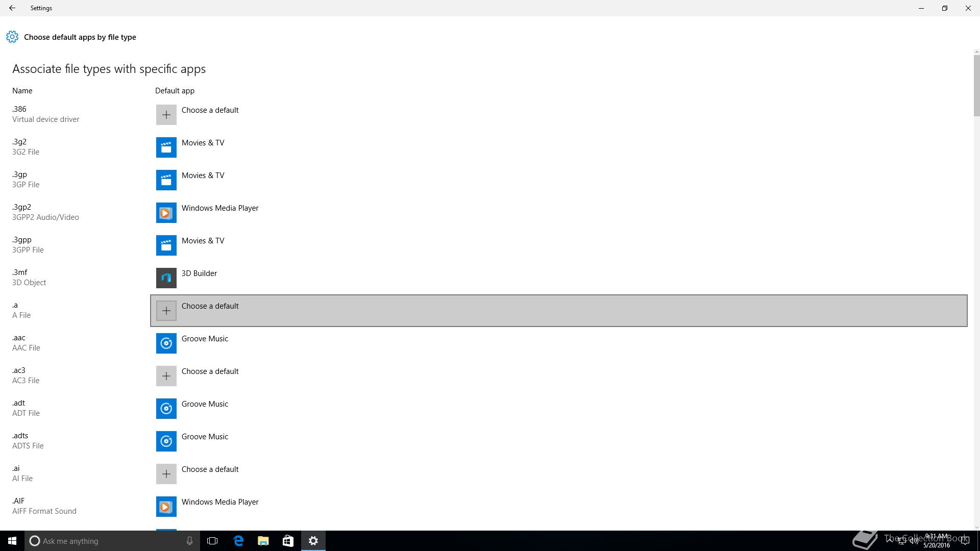This screenshot has height=551, width=980.
Task: Click the plus icon for .386 file type
Action: coord(166,115)
